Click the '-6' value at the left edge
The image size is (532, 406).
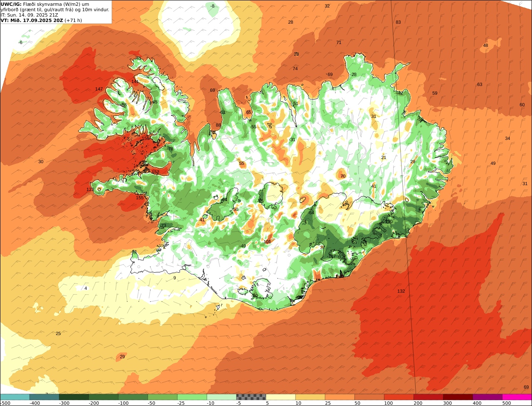21,43
